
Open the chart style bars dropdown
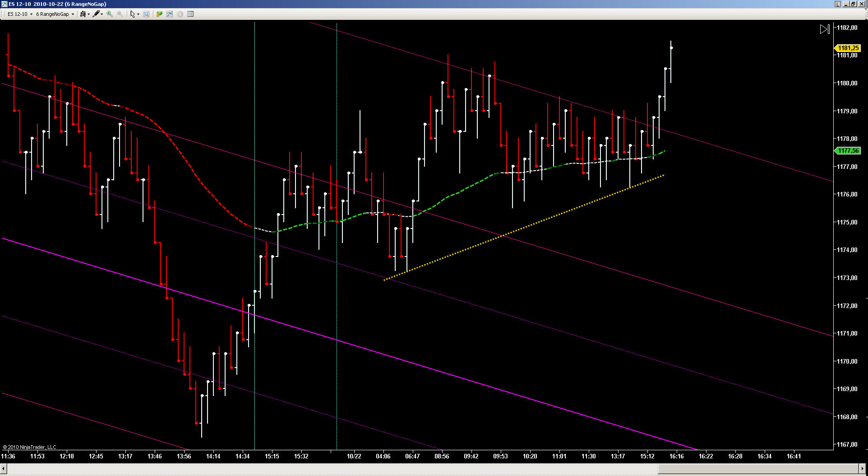pos(84,14)
